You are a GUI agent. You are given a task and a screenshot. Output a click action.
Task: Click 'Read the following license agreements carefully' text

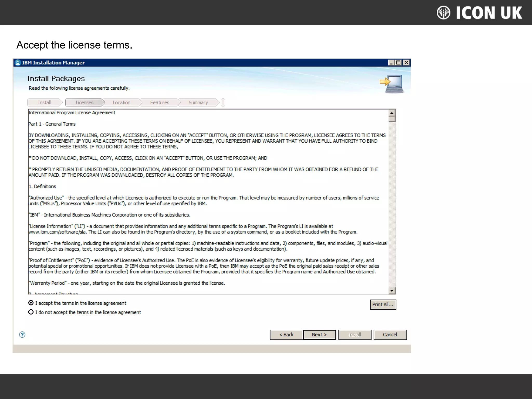point(79,88)
